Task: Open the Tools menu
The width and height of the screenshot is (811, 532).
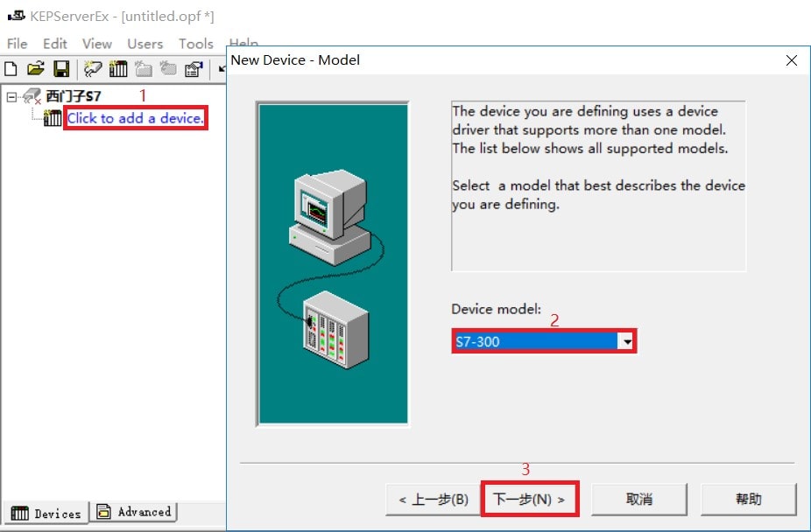Action: (196, 44)
